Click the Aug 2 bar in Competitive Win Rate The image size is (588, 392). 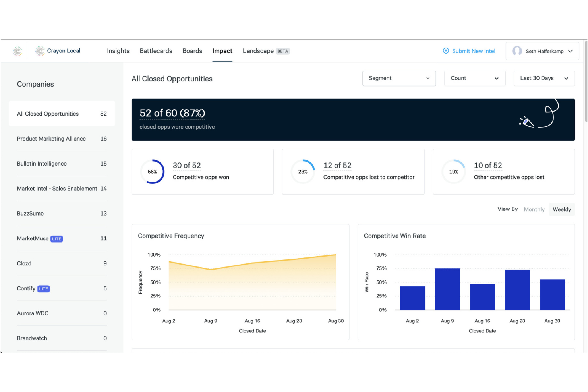point(412,298)
